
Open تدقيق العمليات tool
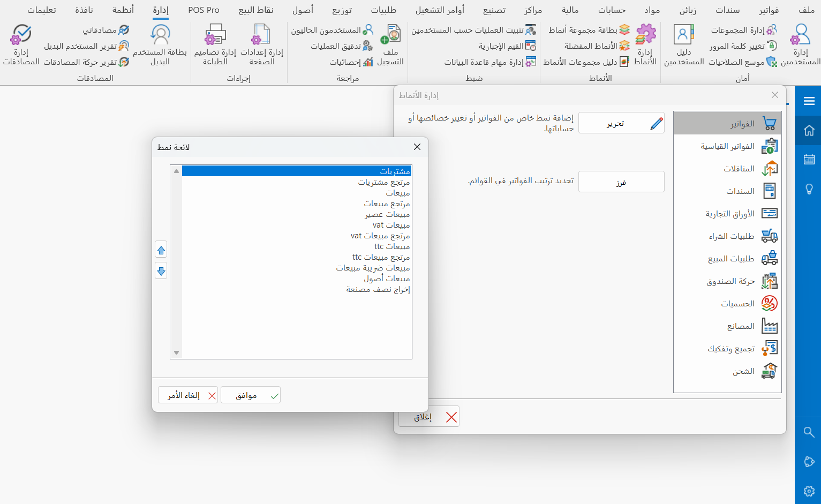click(343, 46)
